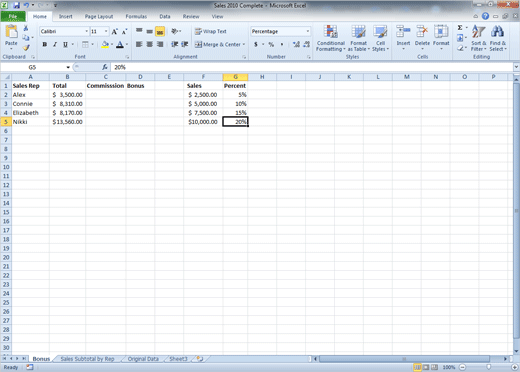Apply accounting dollar number format
The height and width of the screenshot is (372, 520).
[256, 44]
